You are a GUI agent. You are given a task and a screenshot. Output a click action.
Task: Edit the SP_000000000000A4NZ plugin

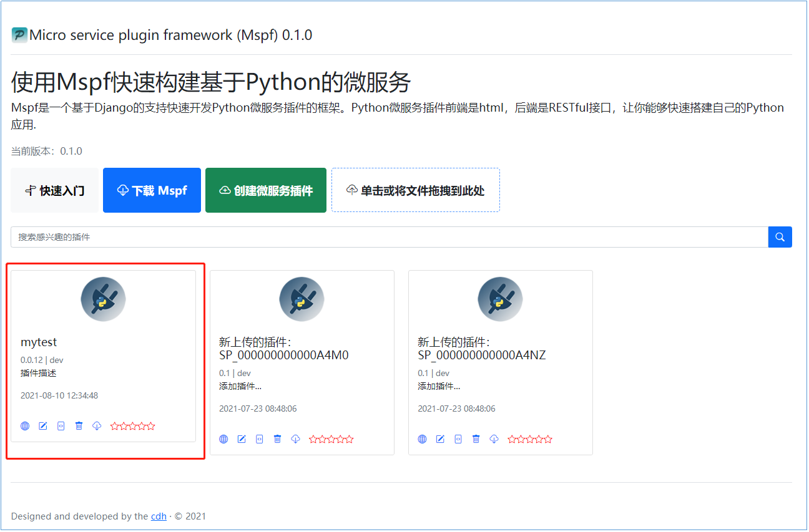(x=439, y=438)
